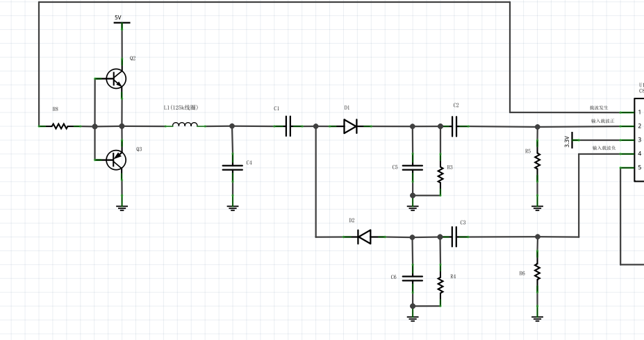This screenshot has width=644, height=340.
Task: Click the junction dot joining Q2 and Q3 bases
Action: point(95,126)
